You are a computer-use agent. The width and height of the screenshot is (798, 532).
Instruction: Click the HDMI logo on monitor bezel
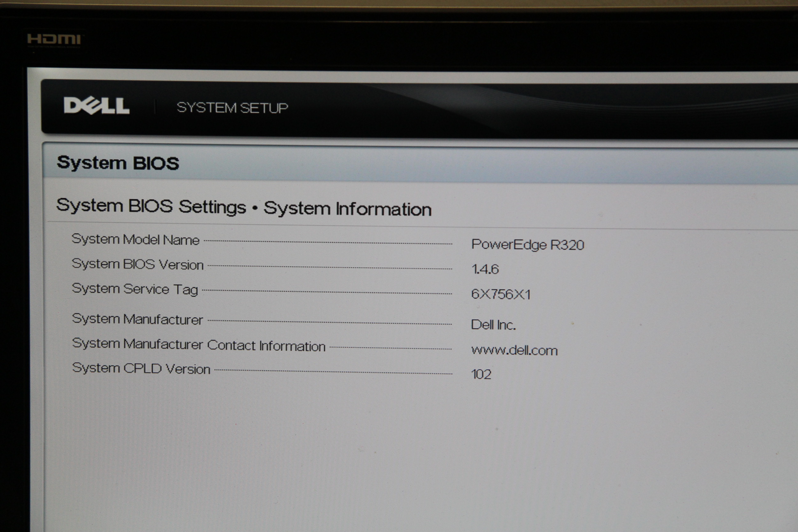coord(54,39)
